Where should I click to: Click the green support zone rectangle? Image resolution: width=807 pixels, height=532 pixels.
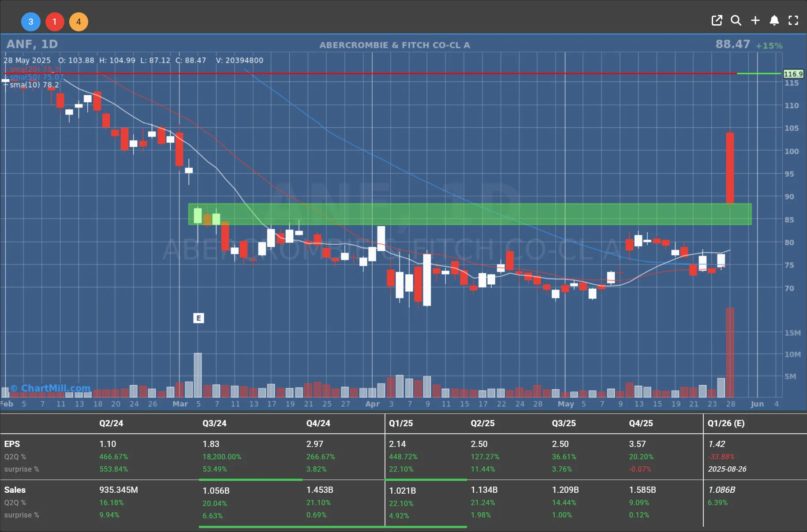(470, 214)
